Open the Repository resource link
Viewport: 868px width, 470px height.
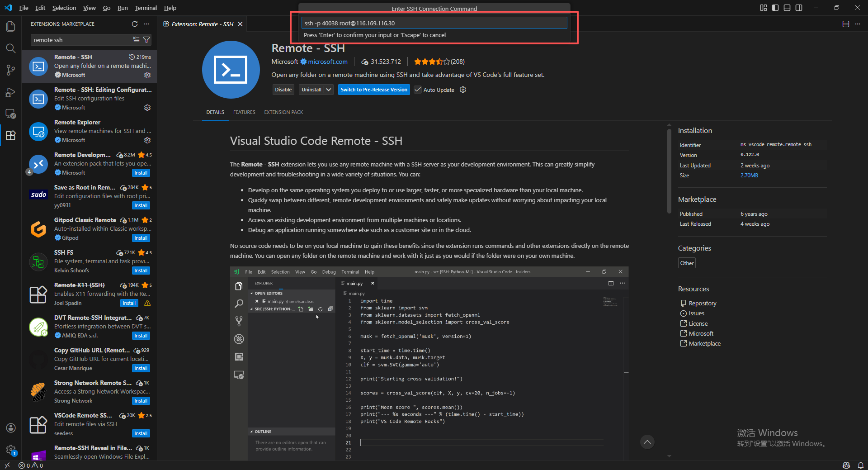tap(702, 303)
